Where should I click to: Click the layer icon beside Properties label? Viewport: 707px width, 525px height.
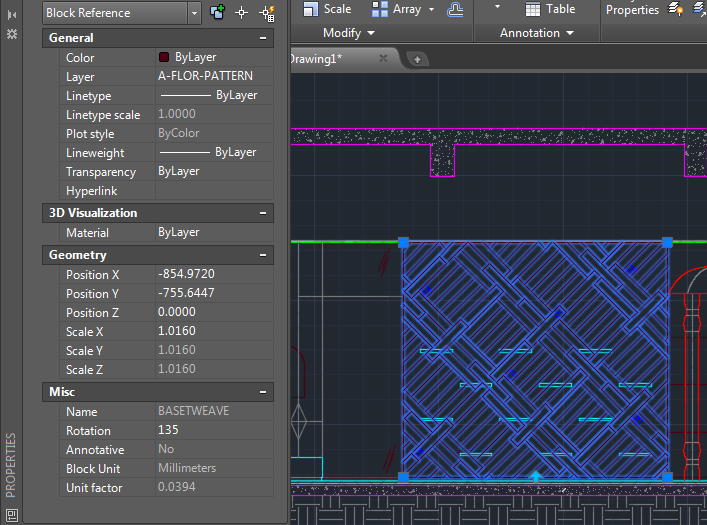675,9
